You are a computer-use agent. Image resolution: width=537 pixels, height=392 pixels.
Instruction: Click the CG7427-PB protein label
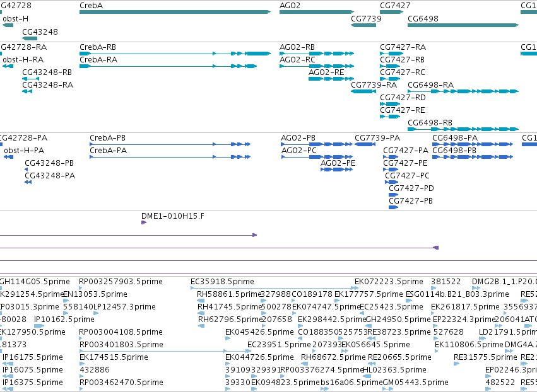tap(411, 201)
